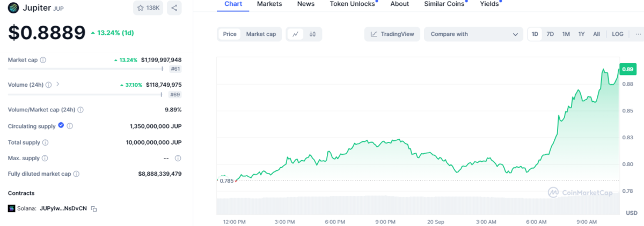Click the 20 Sep axis label
Image resolution: width=644 pixels, height=226 pixels.
click(x=435, y=222)
